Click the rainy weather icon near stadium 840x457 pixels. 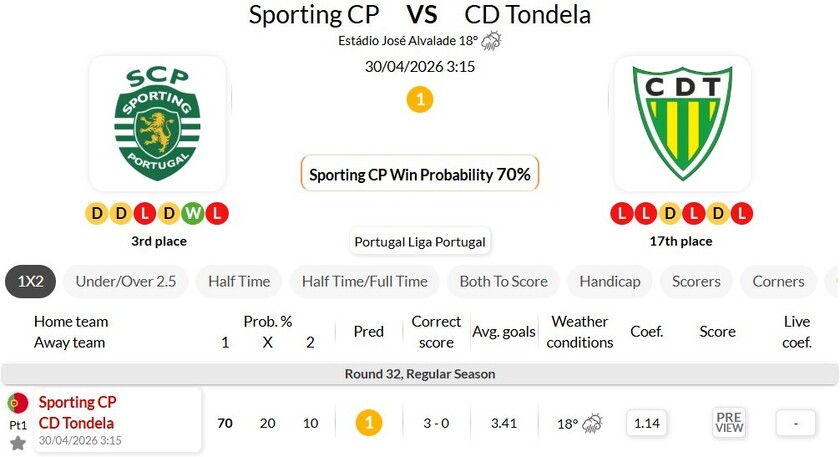491,41
